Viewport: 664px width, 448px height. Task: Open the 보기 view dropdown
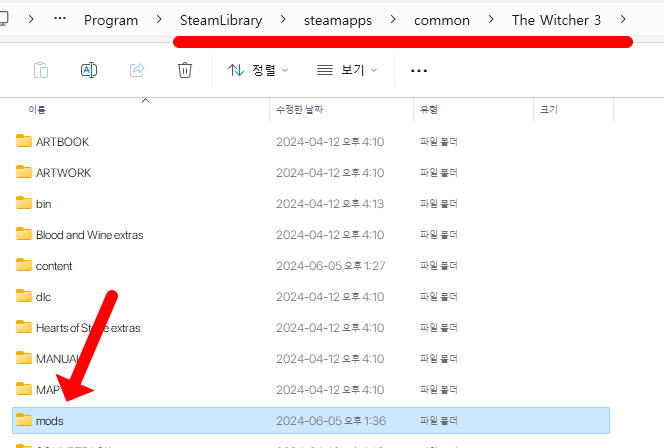coord(347,70)
